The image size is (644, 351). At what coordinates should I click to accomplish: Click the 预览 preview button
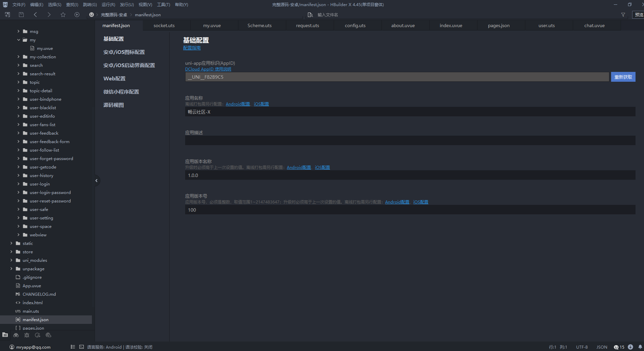pyautogui.click(x=639, y=15)
